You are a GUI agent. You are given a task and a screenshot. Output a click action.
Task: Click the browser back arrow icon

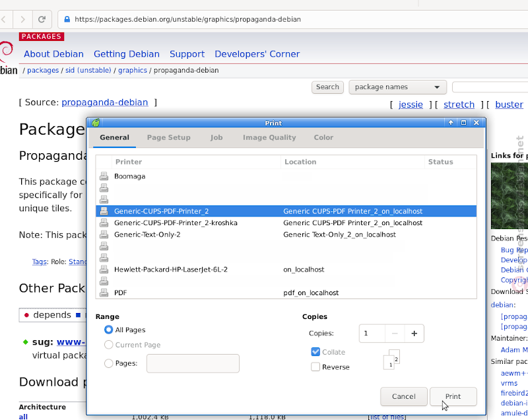[3, 19]
